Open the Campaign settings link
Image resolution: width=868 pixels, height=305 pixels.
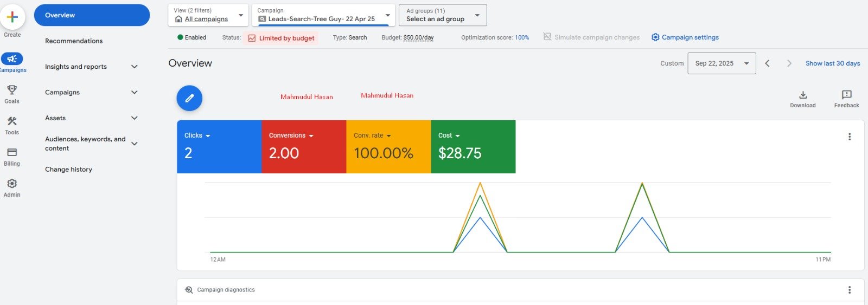click(x=685, y=37)
